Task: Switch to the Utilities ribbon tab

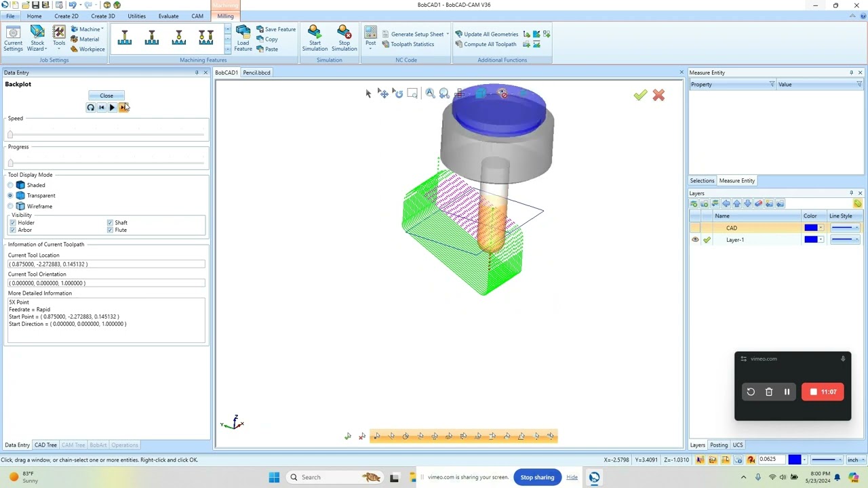Action: (x=136, y=16)
